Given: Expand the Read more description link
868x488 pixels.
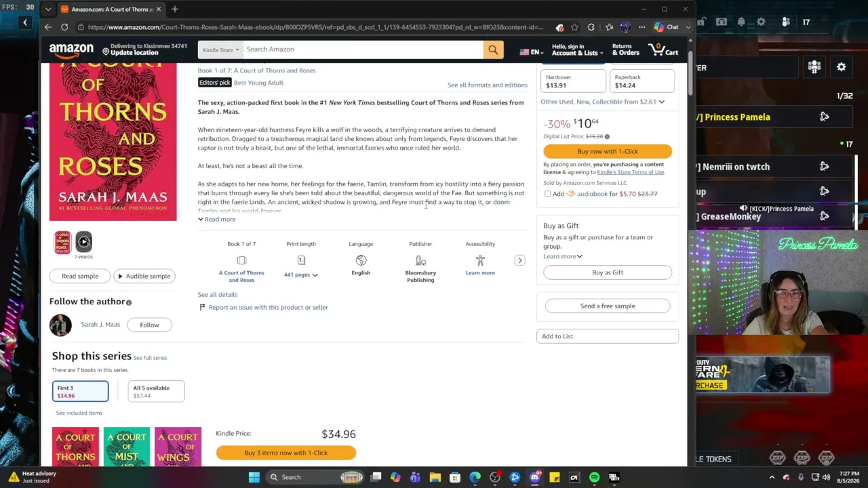Looking at the screenshot, I should [x=217, y=219].
